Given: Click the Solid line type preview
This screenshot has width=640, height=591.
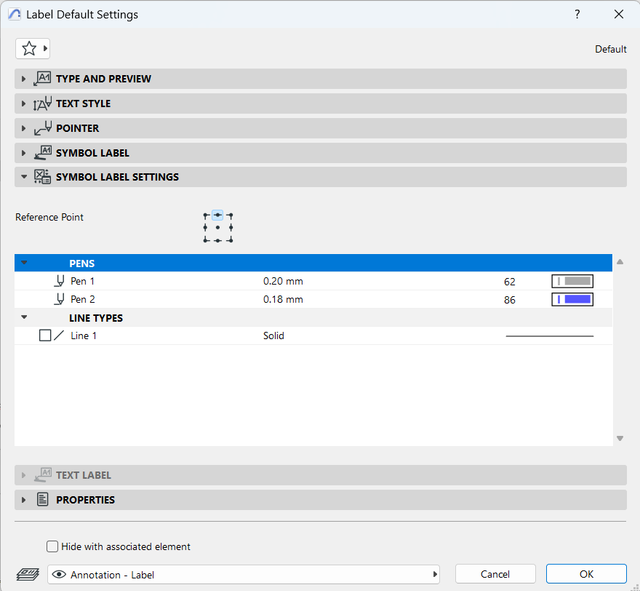Looking at the screenshot, I should coord(549,336).
